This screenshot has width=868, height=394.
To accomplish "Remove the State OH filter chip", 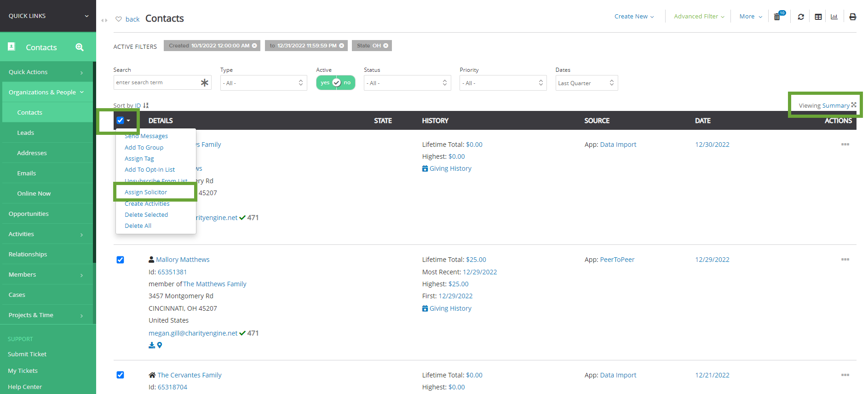I will coord(385,46).
